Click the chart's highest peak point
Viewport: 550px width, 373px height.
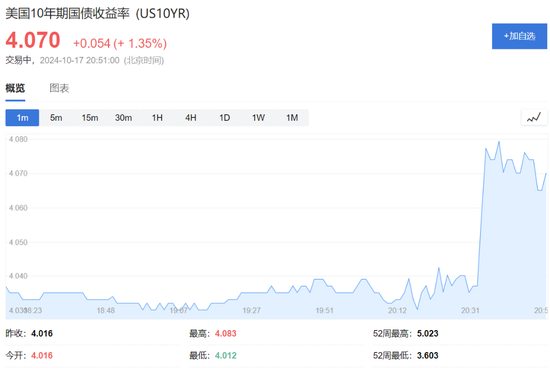499,142
